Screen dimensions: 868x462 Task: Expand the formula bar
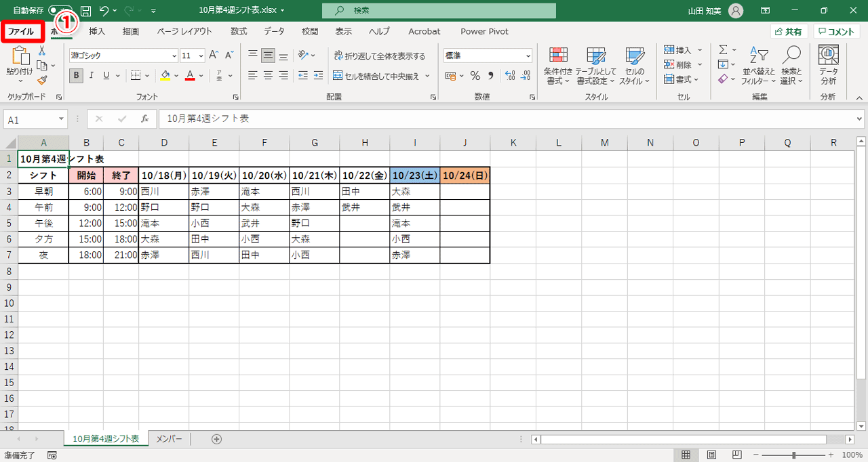pos(861,119)
